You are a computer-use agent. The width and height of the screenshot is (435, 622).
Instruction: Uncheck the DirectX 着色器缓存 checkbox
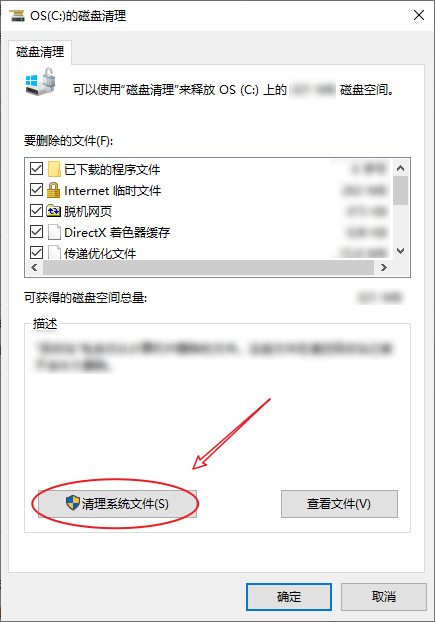tap(36, 231)
